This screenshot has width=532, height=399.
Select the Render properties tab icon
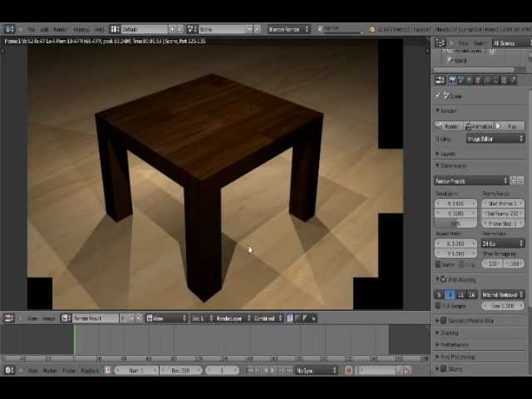coord(452,81)
